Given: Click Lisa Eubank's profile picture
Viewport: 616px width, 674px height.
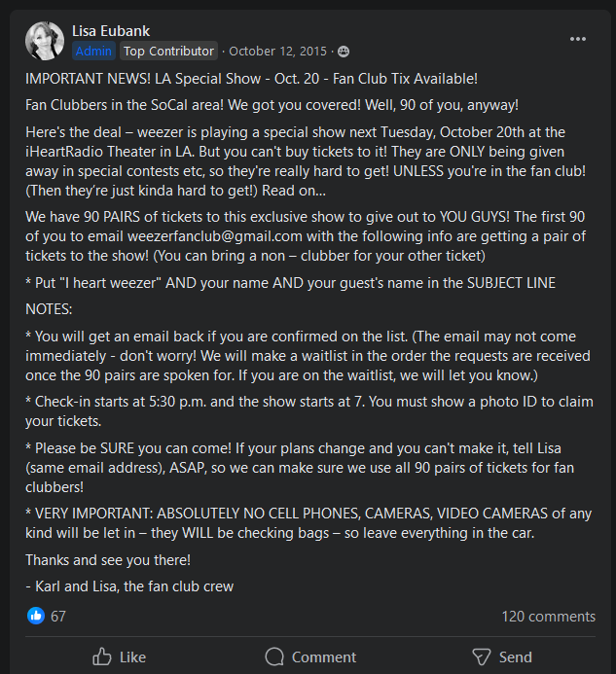Looking at the screenshot, I should pos(45,40).
